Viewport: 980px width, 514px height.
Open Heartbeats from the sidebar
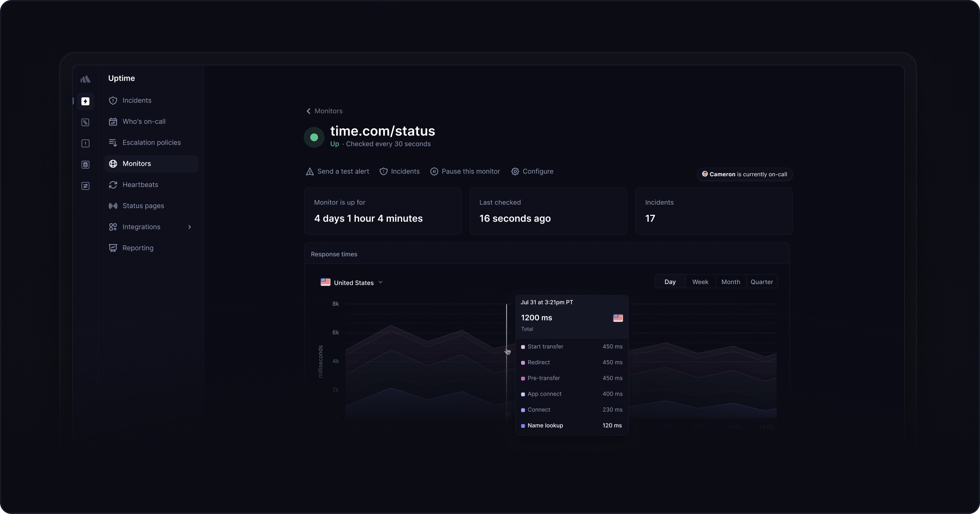click(140, 185)
